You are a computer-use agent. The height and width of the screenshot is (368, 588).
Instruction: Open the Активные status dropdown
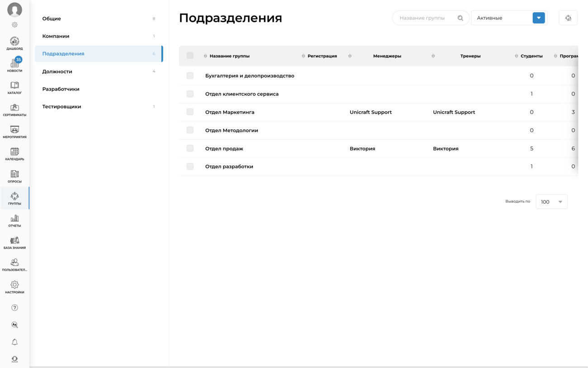[x=509, y=18]
